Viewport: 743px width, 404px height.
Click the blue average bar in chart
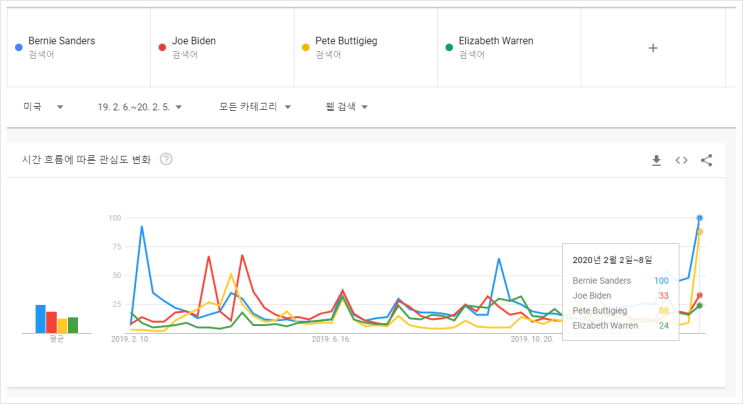pos(40,319)
